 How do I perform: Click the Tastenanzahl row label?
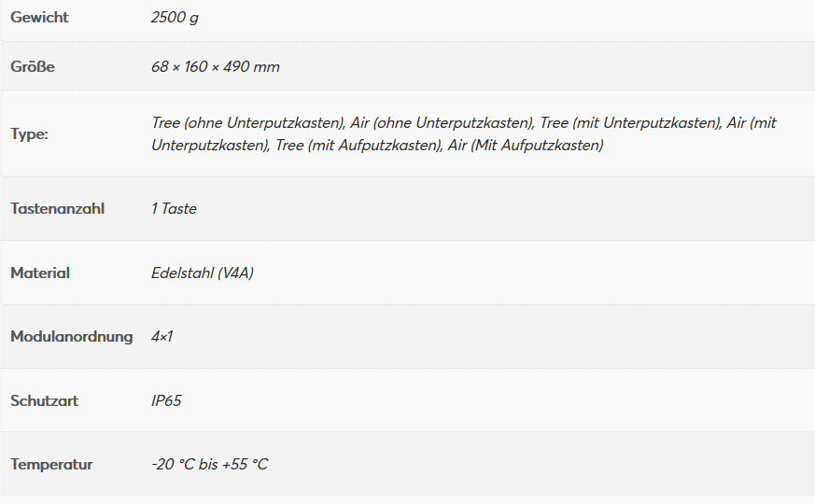click(58, 208)
